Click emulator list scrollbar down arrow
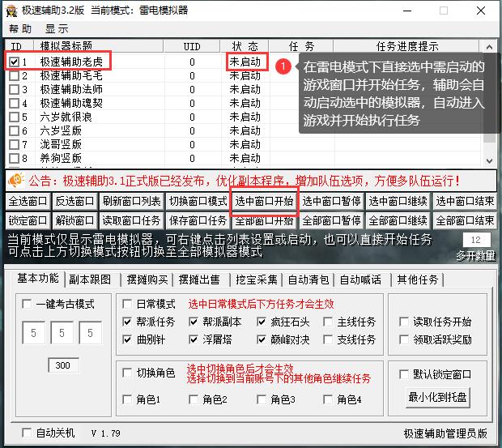Viewport: 502px width, 448px height. 489,160
